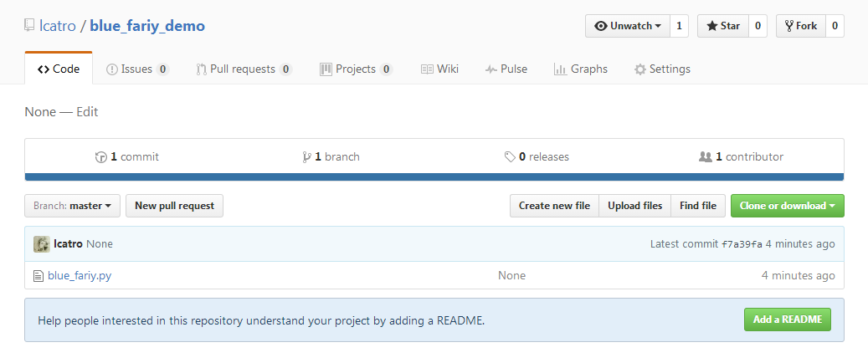Star this repository
868x363 pixels.
(723, 26)
